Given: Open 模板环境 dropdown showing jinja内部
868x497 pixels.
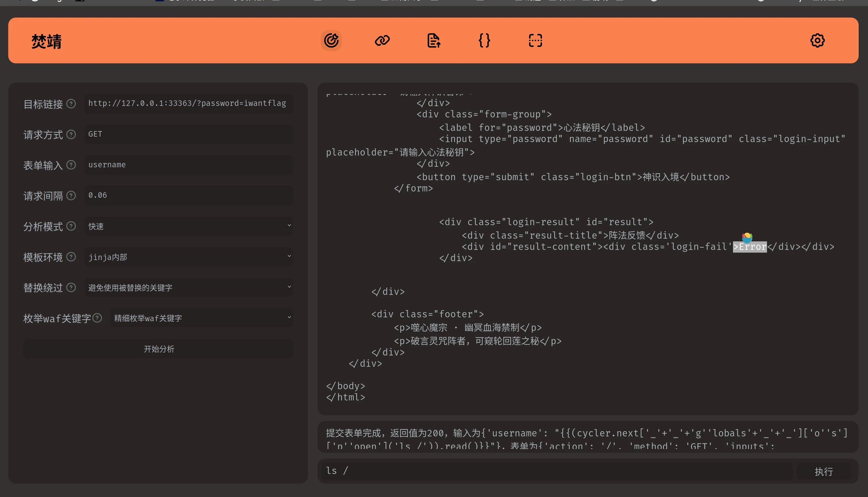Looking at the screenshot, I should point(189,257).
